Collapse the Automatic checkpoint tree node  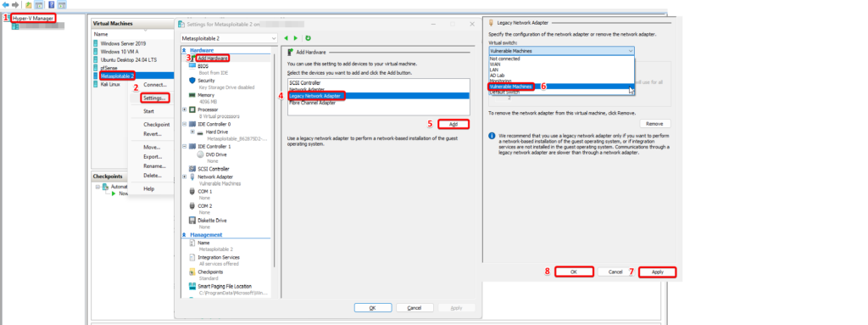point(98,187)
